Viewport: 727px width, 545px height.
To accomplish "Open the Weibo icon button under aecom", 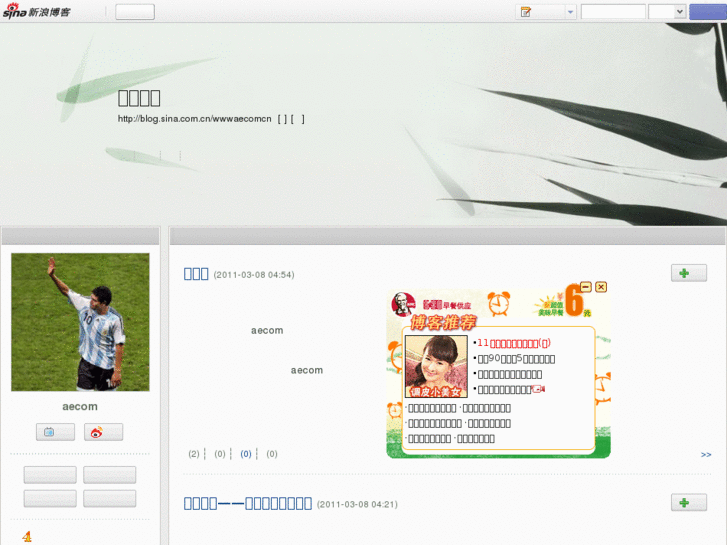I will click(x=103, y=432).
